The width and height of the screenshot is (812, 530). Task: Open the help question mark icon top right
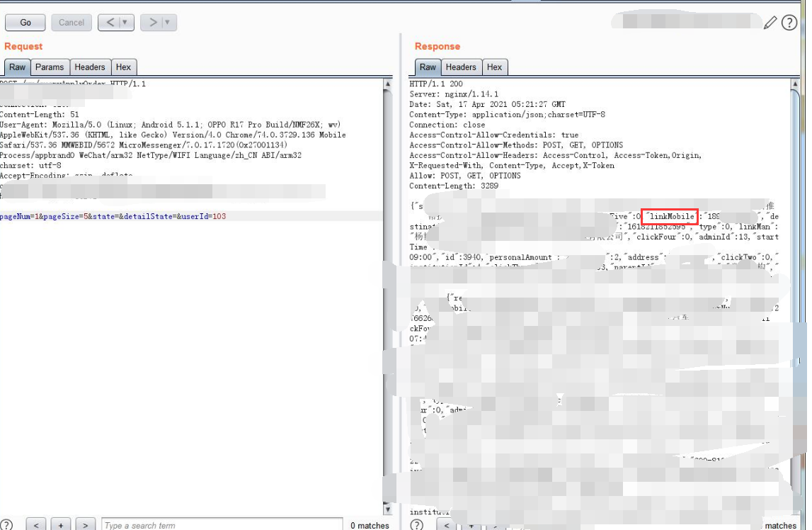[789, 22]
